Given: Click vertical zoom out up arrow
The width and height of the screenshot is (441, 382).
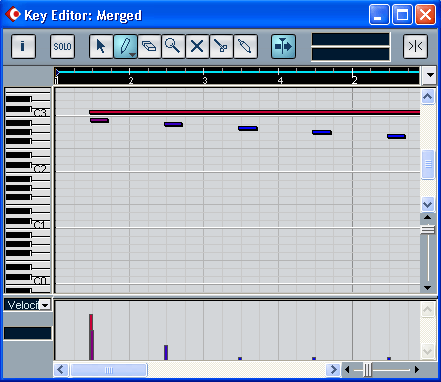Looking at the screenshot, I should click(428, 217).
